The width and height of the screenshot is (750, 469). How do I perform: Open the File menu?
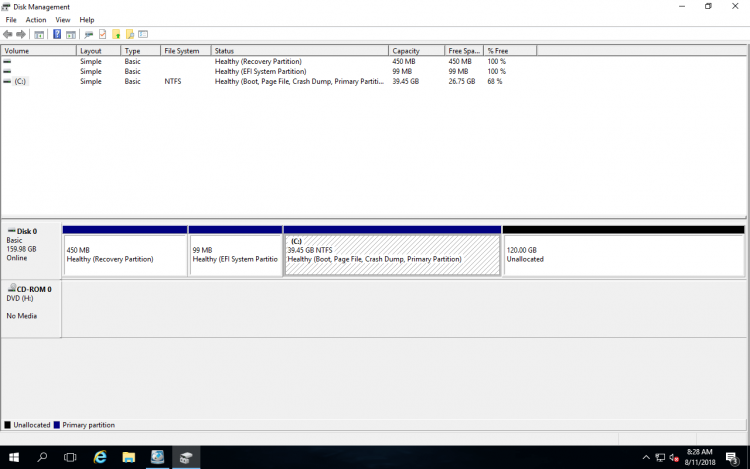11,19
